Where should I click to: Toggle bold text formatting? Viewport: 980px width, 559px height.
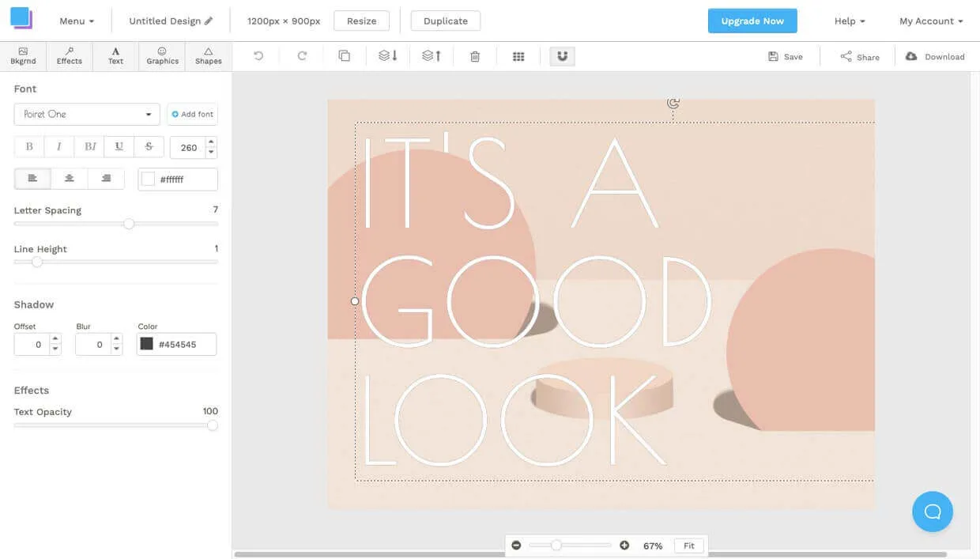click(x=29, y=147)
